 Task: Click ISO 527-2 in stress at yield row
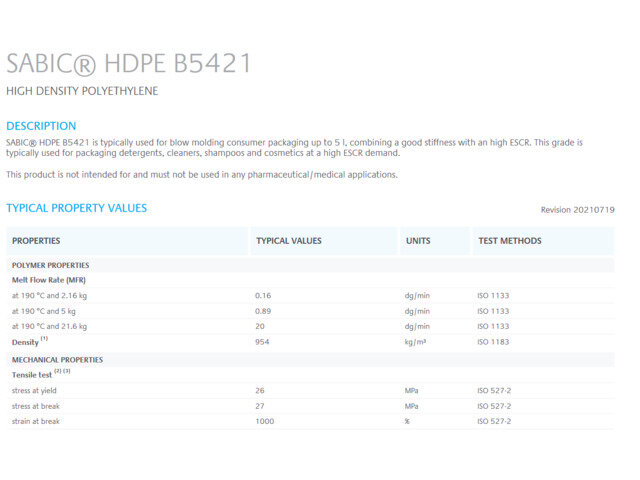pos(494,391)
